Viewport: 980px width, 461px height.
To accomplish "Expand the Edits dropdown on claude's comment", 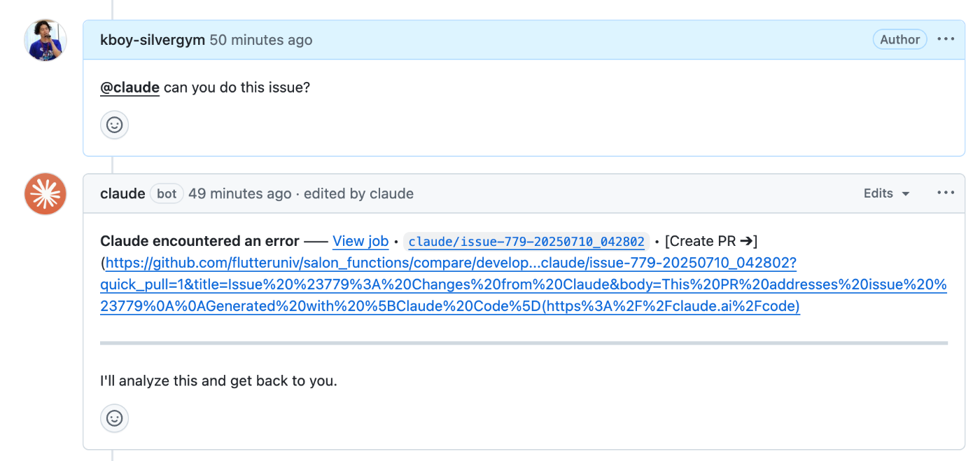I will (886, 193).
